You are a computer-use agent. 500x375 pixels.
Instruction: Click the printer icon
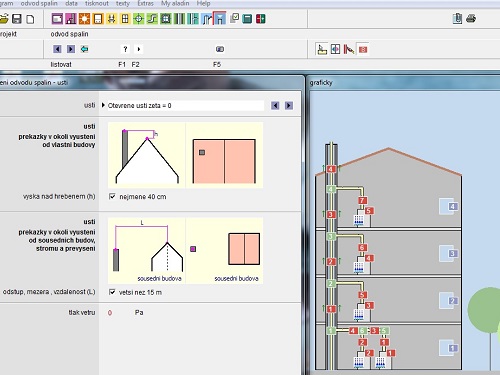(471, 18)
